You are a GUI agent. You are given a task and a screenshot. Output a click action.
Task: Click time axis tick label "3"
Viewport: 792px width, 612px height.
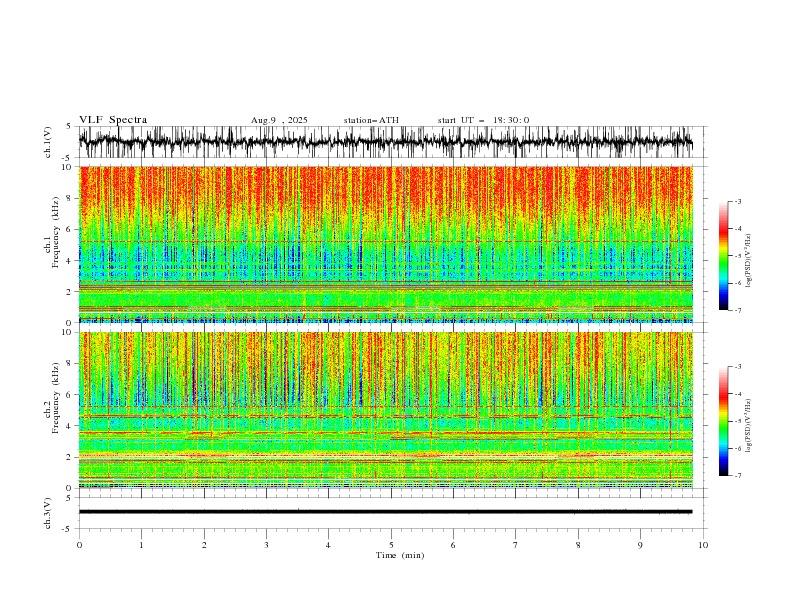pyautogui.click(x=266, y=545)
